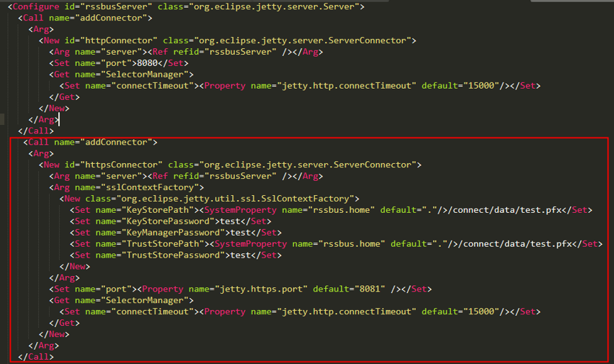
Task: Click the port value 8080
Action: coord(147,63)
